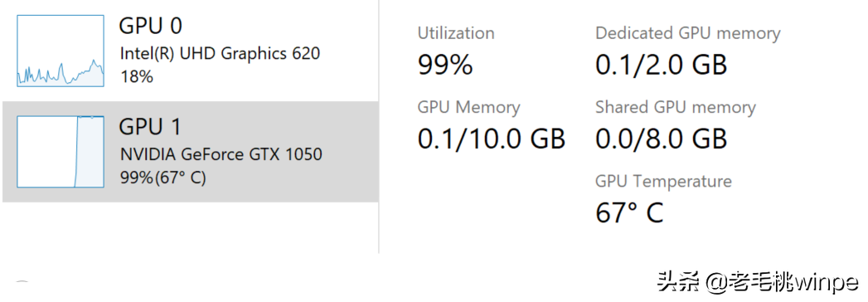Viewport: 868px width, 302px height.
Task: Click the GPU Memory label
Action: pyautogui.click(x=468, y=108)
